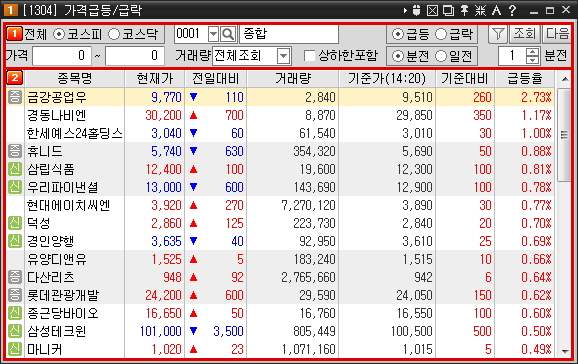Click the 거래량 column header

coord(293,78)
